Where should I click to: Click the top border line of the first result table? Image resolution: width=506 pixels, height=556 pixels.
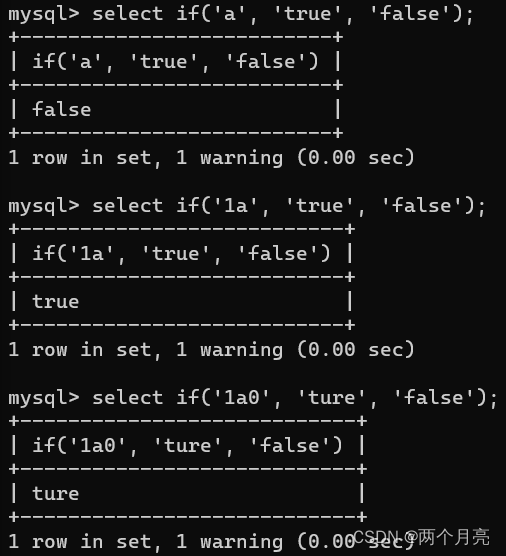point(176,37)
